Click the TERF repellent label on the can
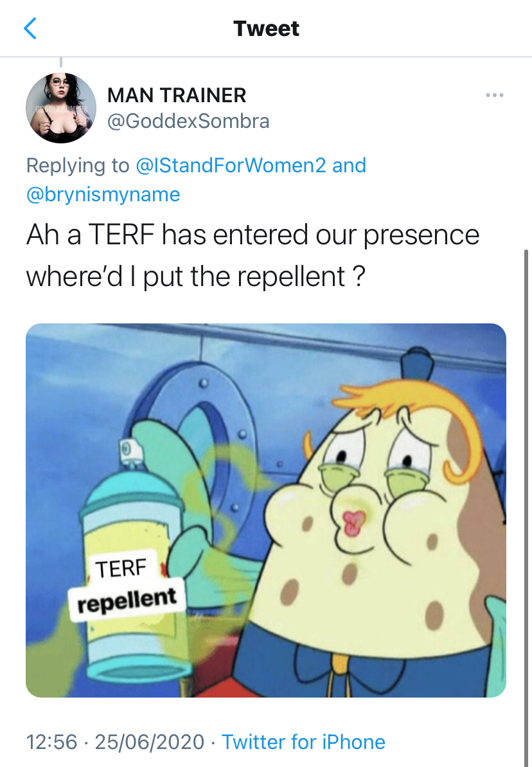532x767 pixels. pyautogui.click(x=126, y=585)
